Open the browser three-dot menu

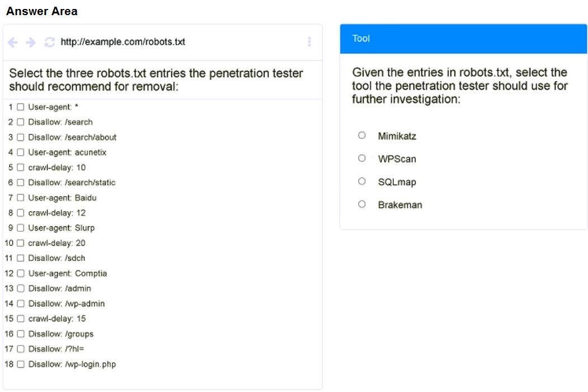coord(309,42)
